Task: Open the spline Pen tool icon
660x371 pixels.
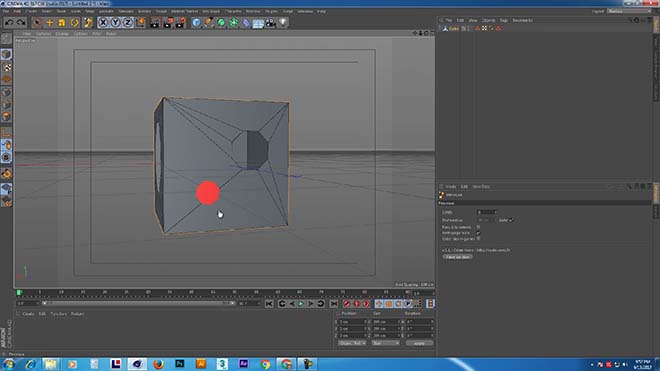Action: pyautogui.click(x=208, y=23)
